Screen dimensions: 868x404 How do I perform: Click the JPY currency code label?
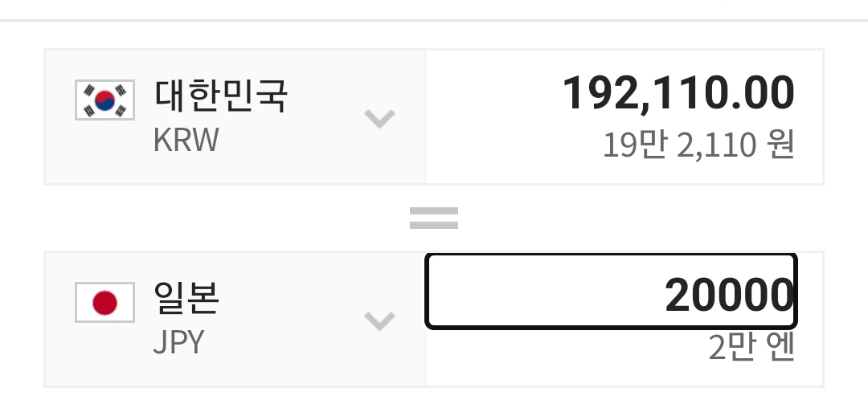tap(178, 342)
